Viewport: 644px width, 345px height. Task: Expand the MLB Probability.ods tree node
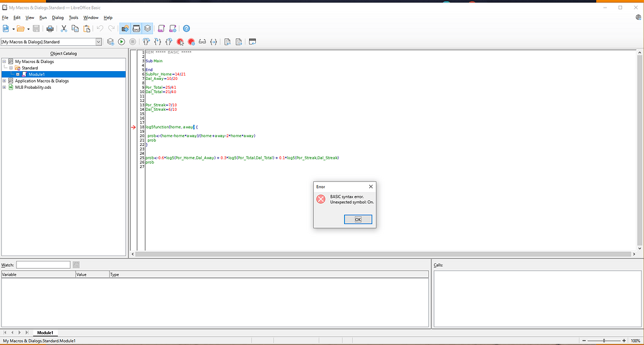[x=4, y=87]
